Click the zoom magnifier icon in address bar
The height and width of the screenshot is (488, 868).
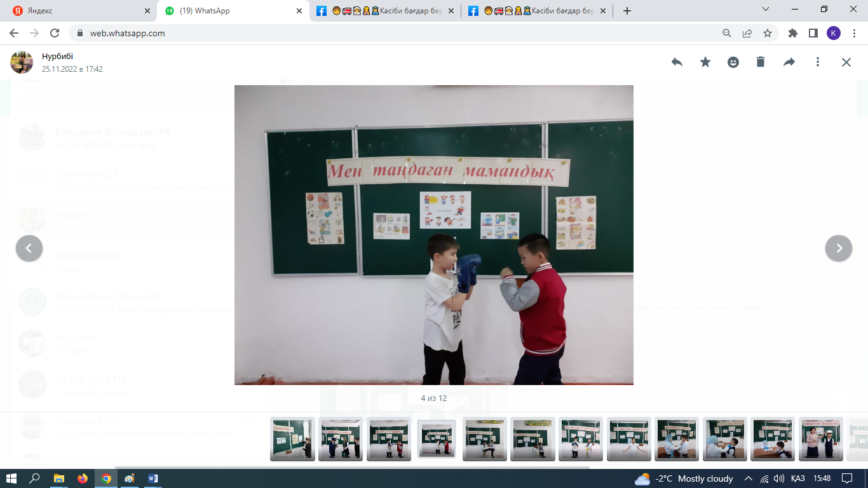727,33
